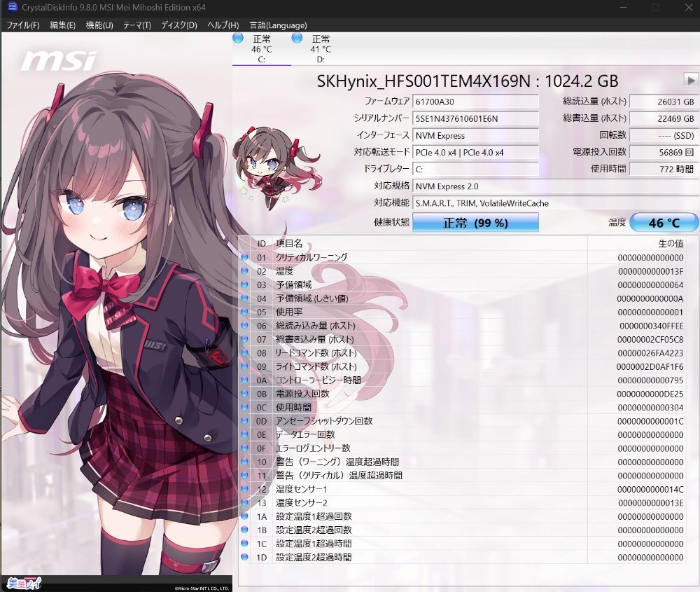Click the drive letter field C:

click(475, 170)
